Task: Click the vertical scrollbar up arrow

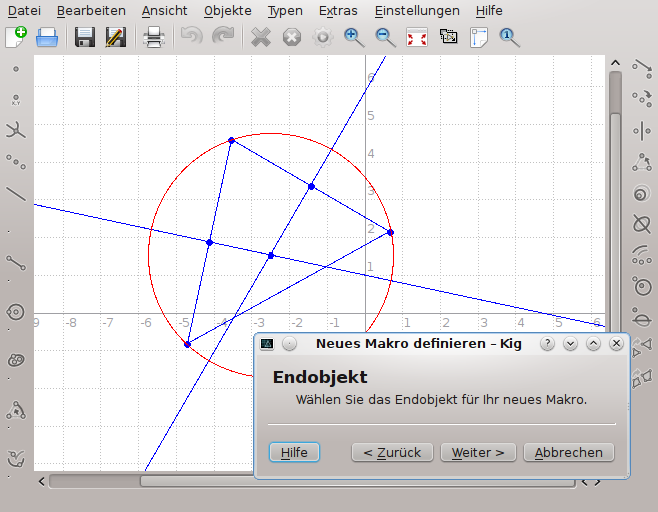Action: tap(615, 63)
